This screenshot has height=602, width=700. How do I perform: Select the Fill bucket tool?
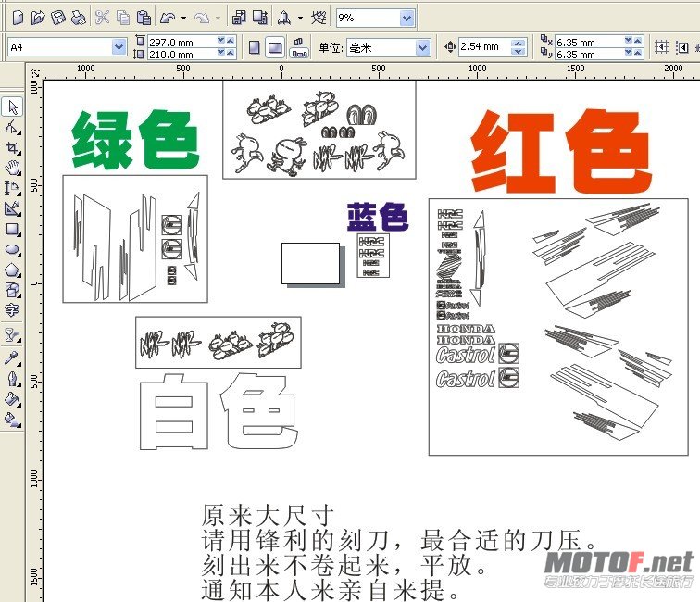coord(13,399)
